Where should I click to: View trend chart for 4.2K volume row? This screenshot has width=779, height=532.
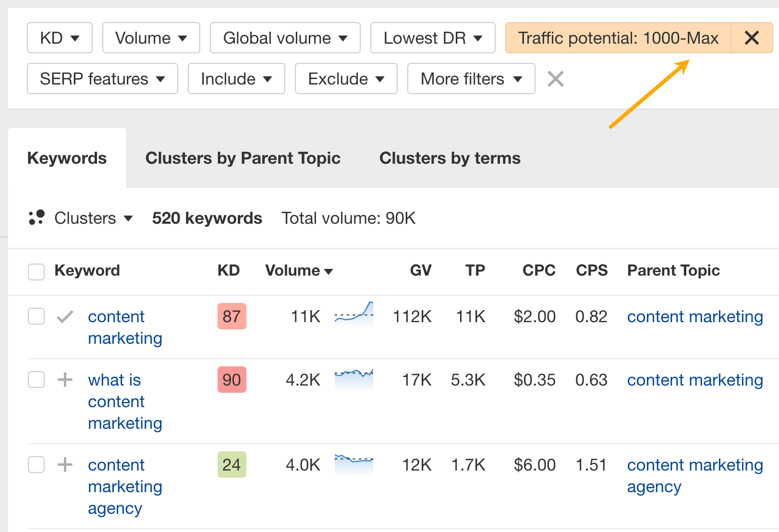point(354,378)
